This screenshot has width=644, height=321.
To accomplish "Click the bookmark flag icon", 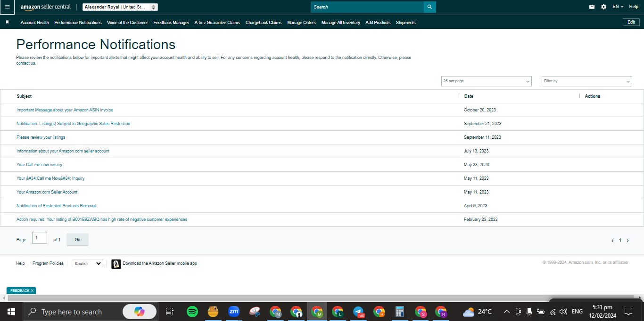I will coord(7,22).
